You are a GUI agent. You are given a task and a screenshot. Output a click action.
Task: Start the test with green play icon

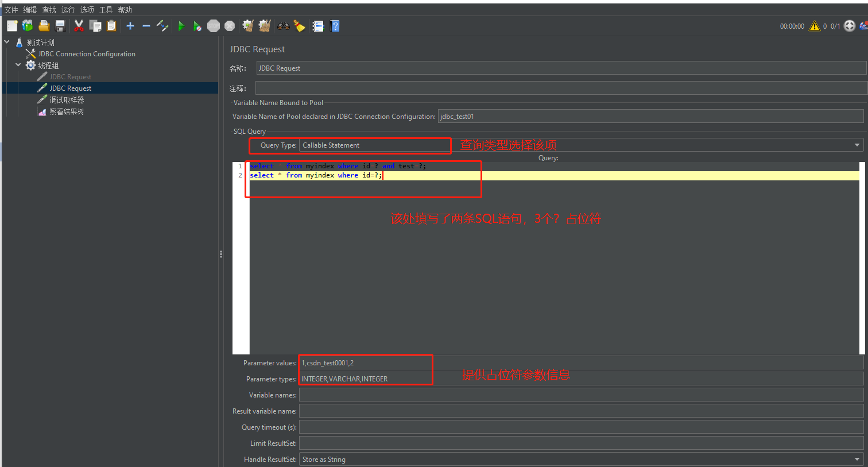pos(181,25)
